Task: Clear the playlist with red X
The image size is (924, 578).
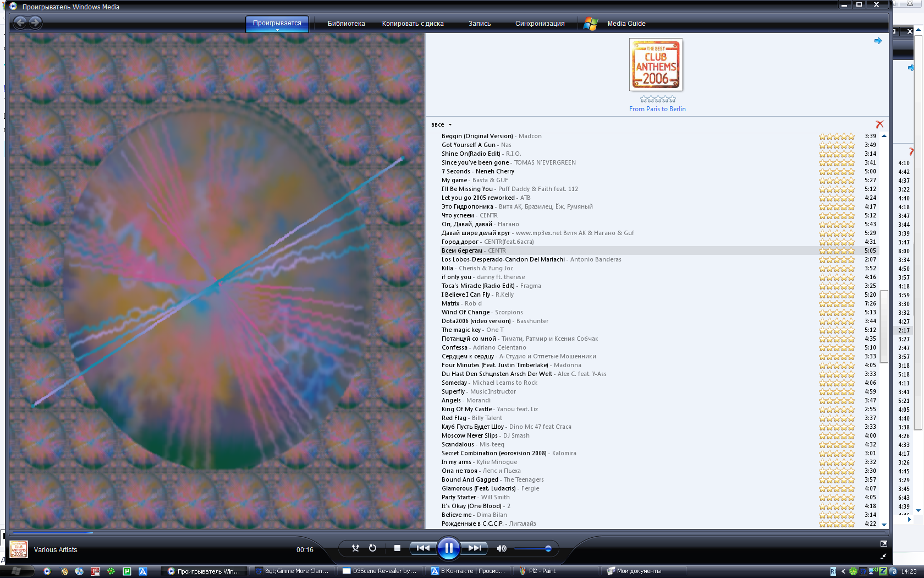Action: point(879,124)
